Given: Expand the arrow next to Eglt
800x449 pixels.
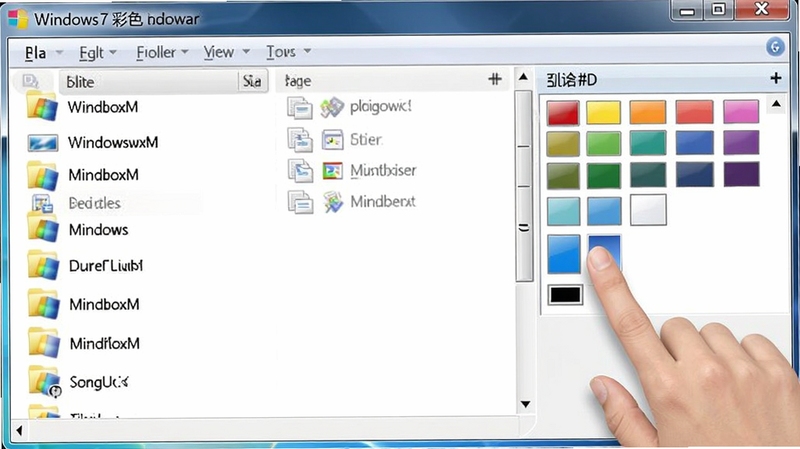Looking at the screenshot, I should (x=113, y=52).
